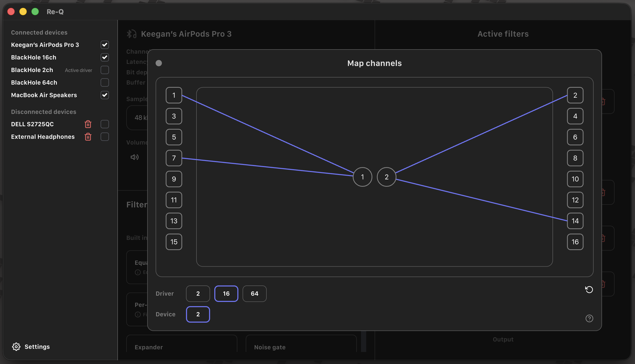Click driver channel node 10
Image resolution: width=635 pixels, height=364 pixels.
pyautogui.click(x=575, y=179)
